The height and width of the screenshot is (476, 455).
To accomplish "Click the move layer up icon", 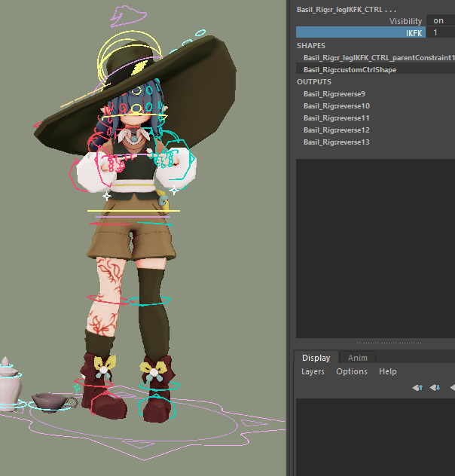I will pos(417,387).
